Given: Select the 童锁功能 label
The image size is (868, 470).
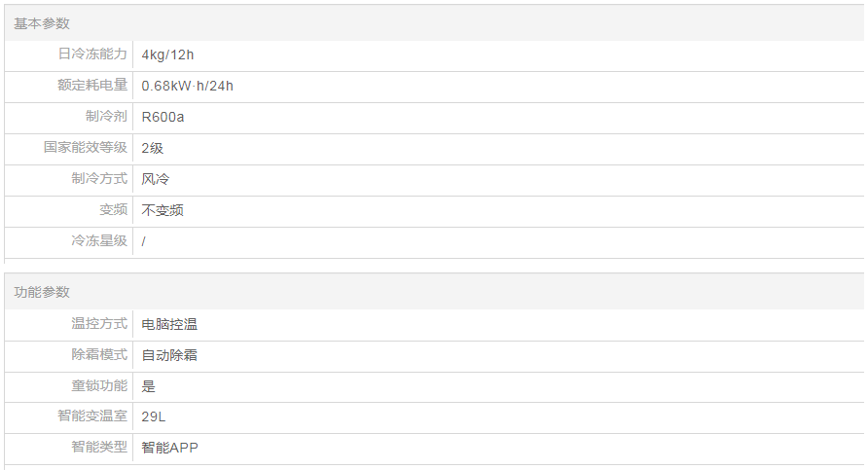Looking at the screenshot, I should [x=99, y=385].
